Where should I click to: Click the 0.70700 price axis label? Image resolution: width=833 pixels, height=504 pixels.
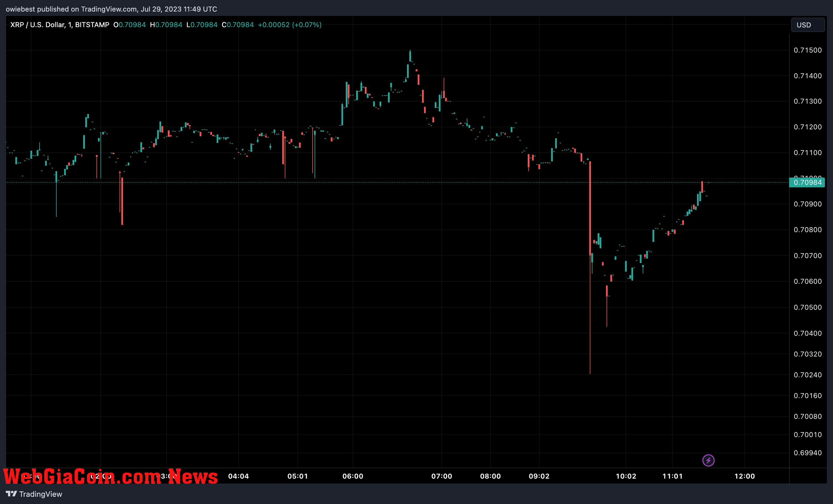pos(808,256)
